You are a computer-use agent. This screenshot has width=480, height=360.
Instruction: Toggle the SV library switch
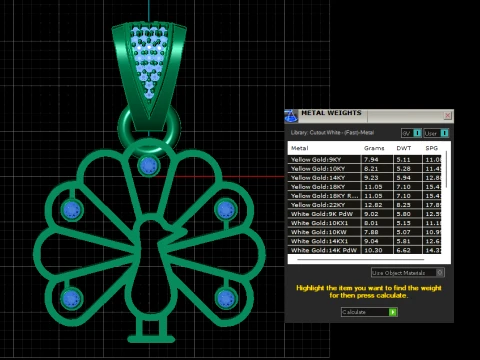(412, 133)
